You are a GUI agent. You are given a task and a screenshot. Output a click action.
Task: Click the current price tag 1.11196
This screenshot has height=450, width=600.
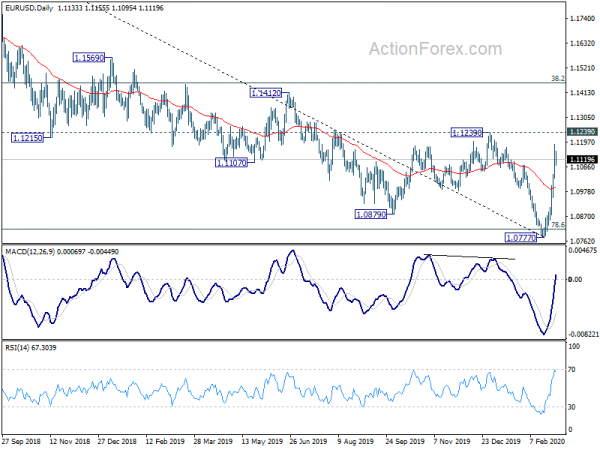pos(582,159)
